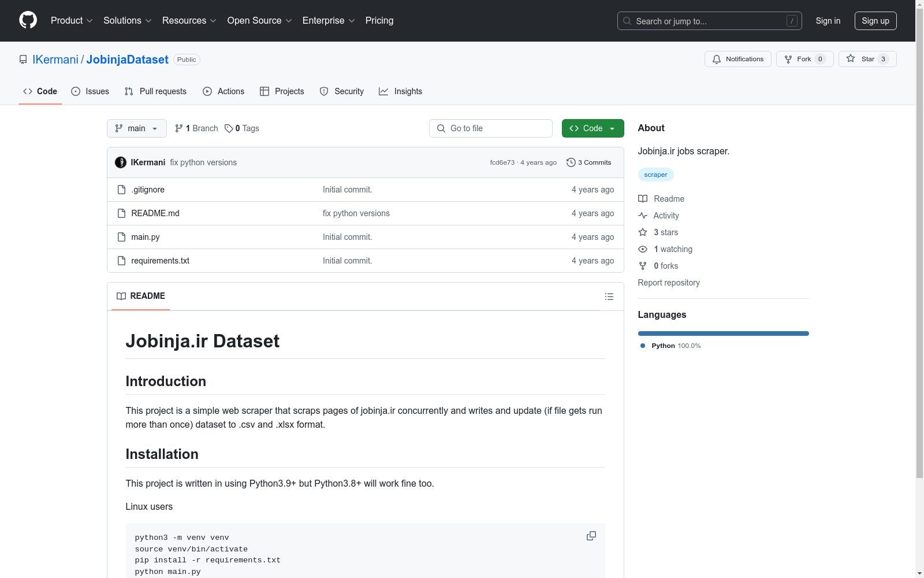
Task: Click Report repository
Action: point(669,283)
